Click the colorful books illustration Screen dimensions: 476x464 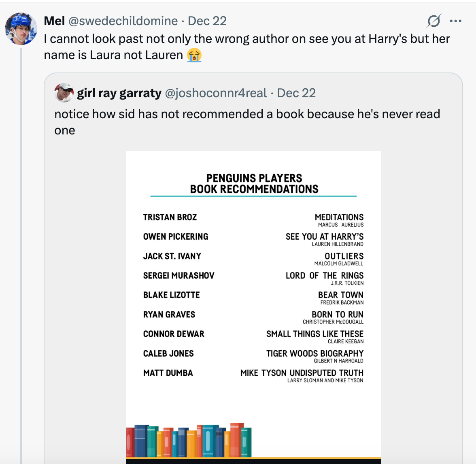point(189,441)
